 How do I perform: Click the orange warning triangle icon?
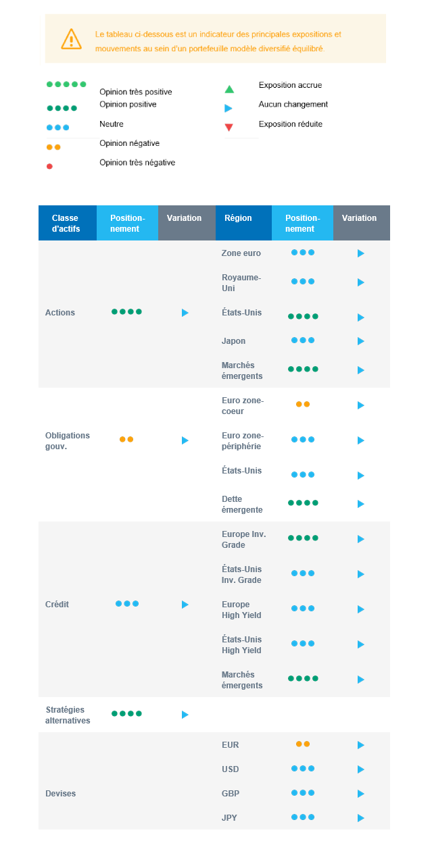[71, 39]
